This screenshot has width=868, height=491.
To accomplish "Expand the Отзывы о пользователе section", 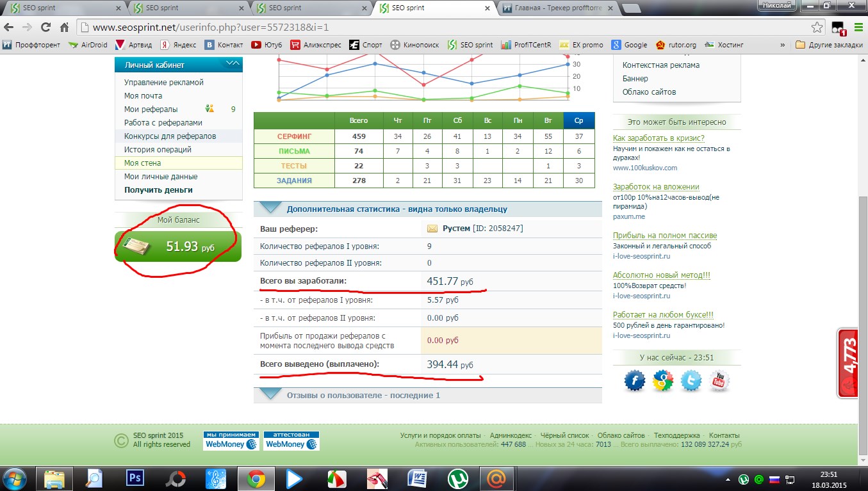I will coord(270,395).
